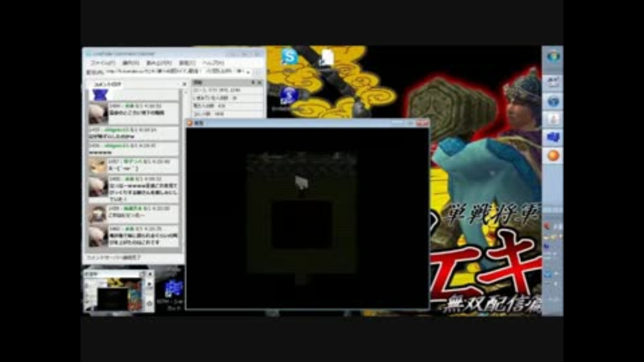Open the third menu in the comment viewer's menu bar
The height and width of the screenshot is (362, 644).
point(158,63)
